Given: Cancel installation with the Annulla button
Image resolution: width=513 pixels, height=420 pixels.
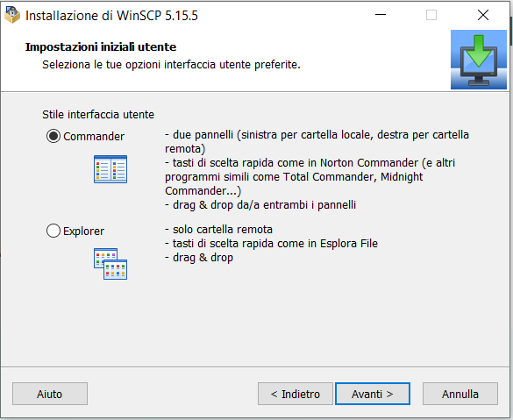Looking at the screenshot, I should tap(460, 394).
